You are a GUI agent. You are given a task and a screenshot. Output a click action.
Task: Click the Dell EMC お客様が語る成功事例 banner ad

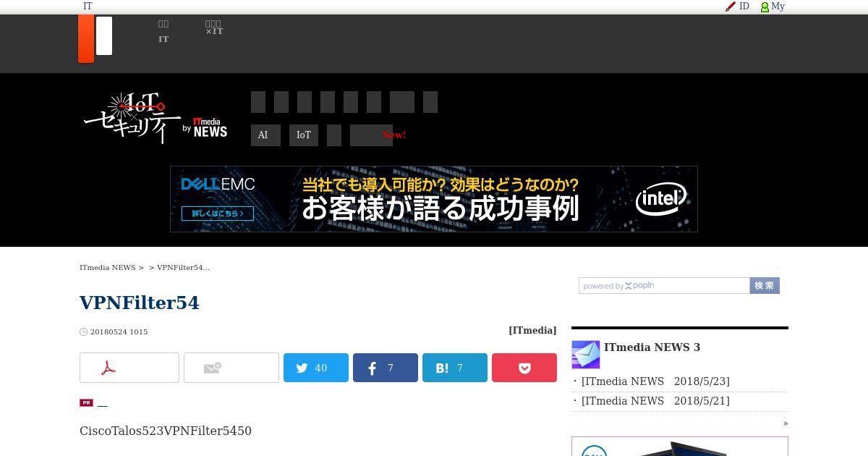tap(434, 199)
